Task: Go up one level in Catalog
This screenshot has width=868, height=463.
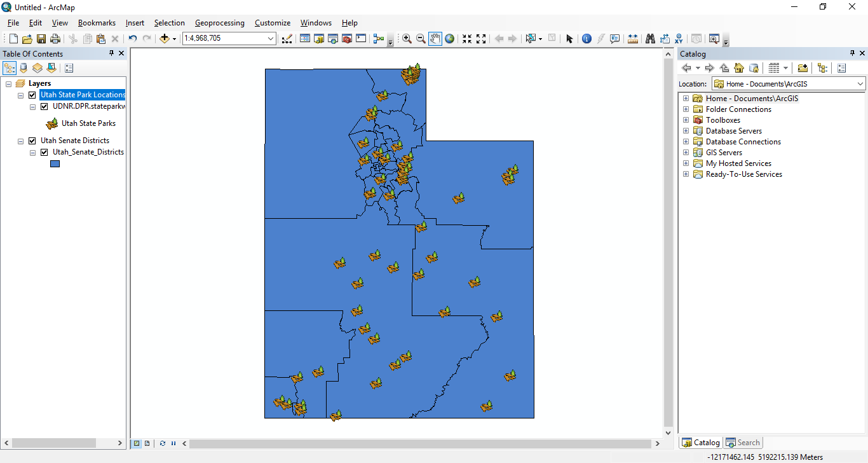Action: [724, 67]
